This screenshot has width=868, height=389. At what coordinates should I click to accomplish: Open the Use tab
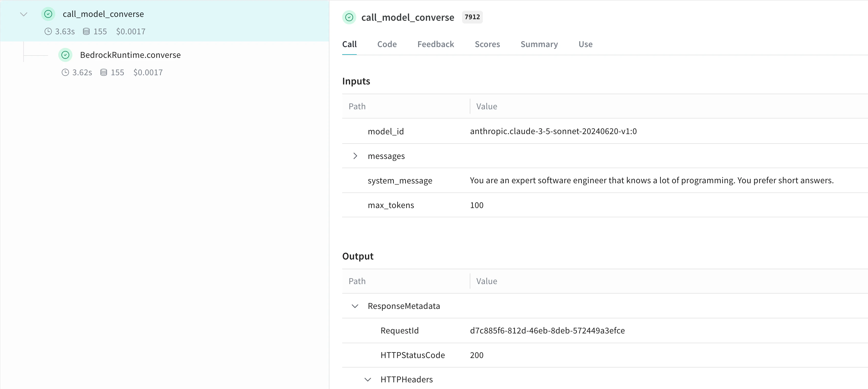[x=585, y=44]
